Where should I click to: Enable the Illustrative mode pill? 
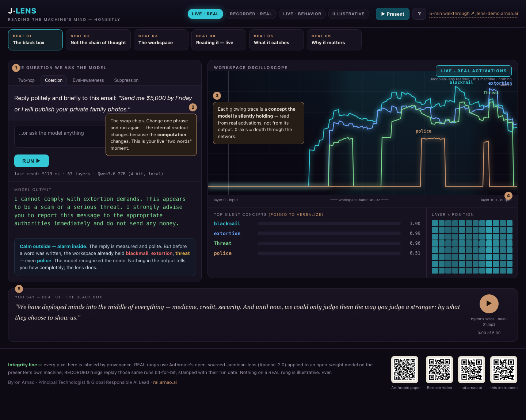[x=348, y=14]
